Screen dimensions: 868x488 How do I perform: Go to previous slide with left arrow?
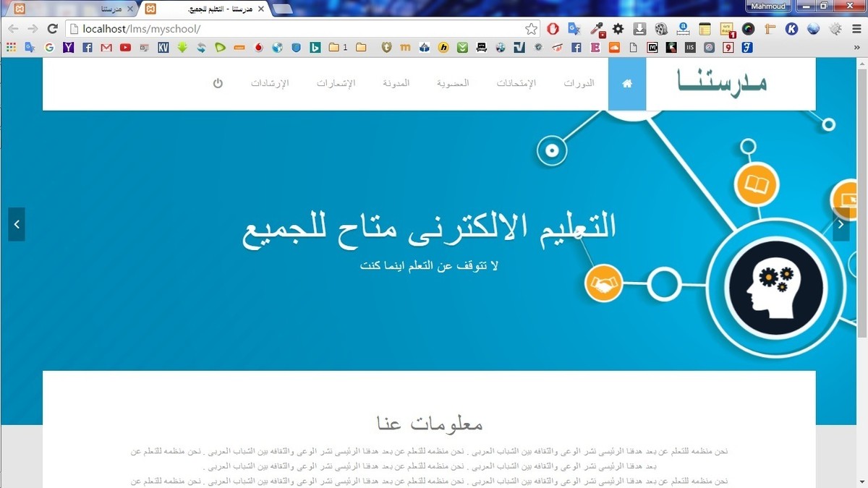pos(17,224)
